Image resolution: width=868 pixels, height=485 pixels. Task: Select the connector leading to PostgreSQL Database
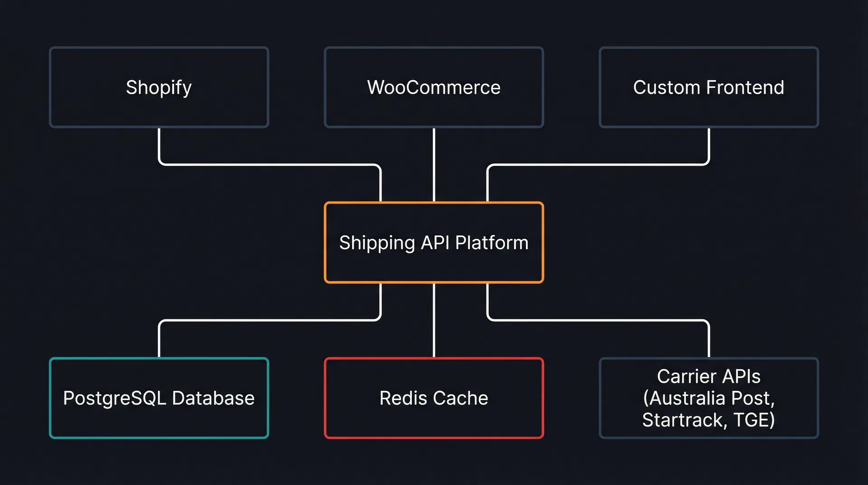(x=271, y=320)
